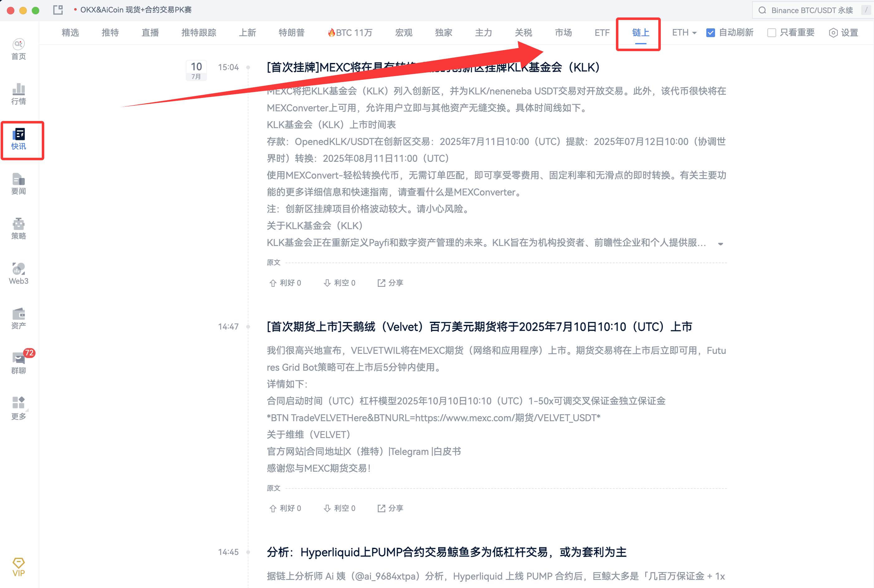Switch to the 精选 tab
The width and height of the screenshot is (874, 588).
[x=70, y=33]
